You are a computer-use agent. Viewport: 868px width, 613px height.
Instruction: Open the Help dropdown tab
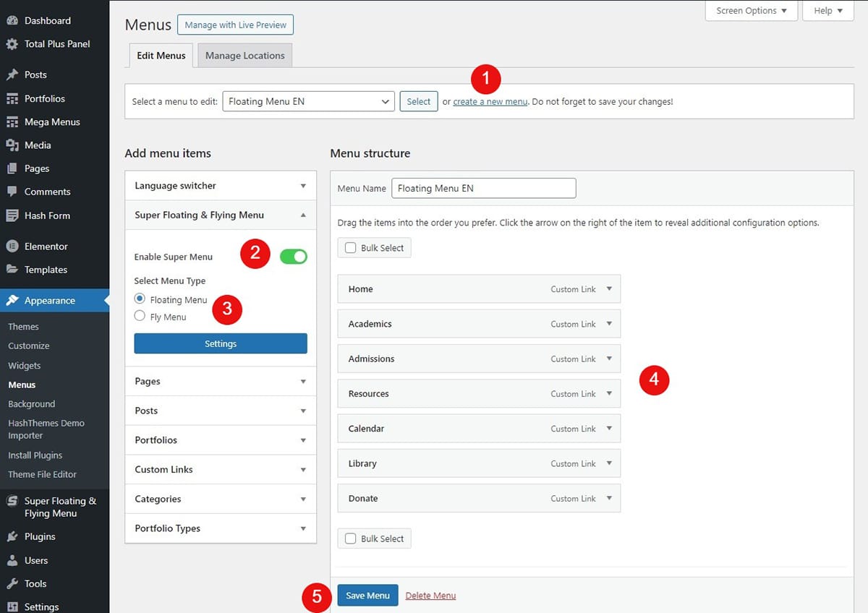[828, 11]
